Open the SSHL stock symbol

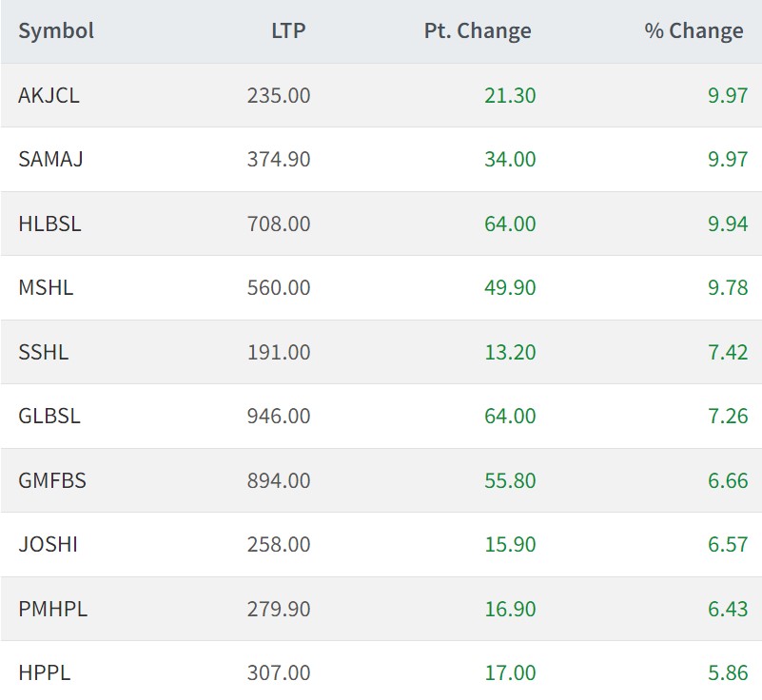point(44,352)
